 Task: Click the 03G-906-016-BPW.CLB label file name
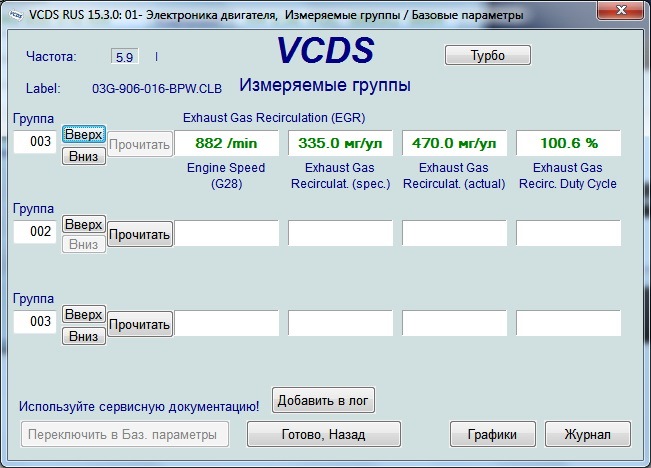(157, 88)
